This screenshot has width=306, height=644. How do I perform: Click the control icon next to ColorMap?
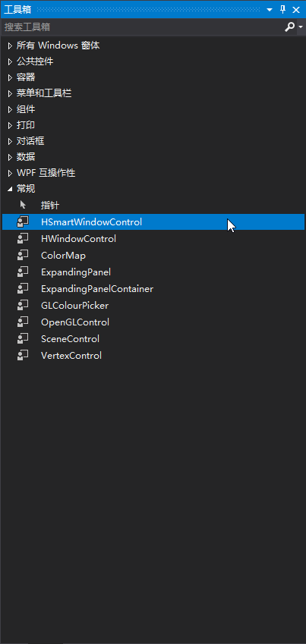pyautogui.click(x=23, y=255)
